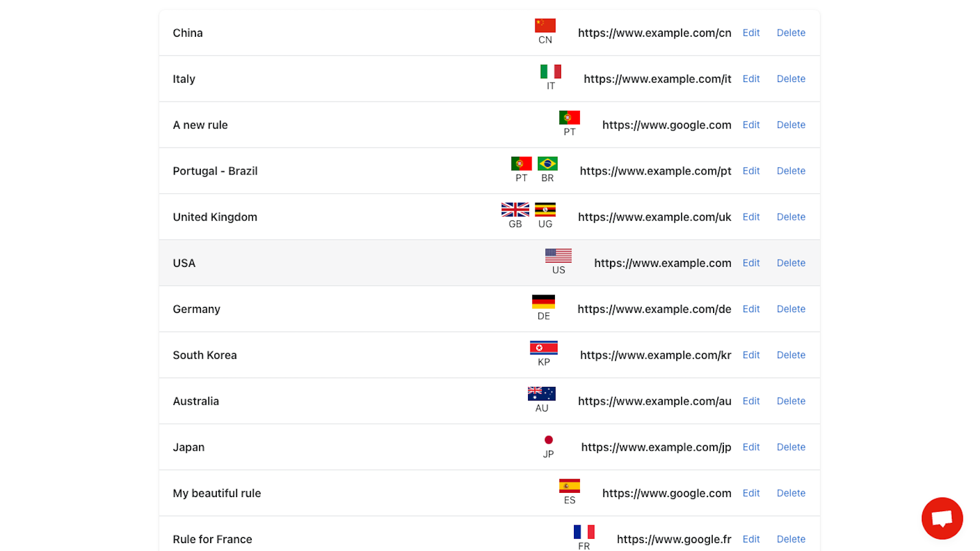
Task: Delete the Japan rule
Action: click(x=791, y=448)
